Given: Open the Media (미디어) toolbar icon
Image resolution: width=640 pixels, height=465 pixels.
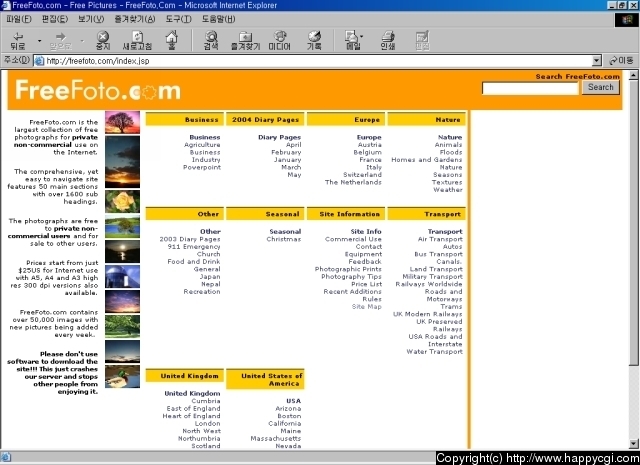Looking at the screenshot, I should [280, 40].
